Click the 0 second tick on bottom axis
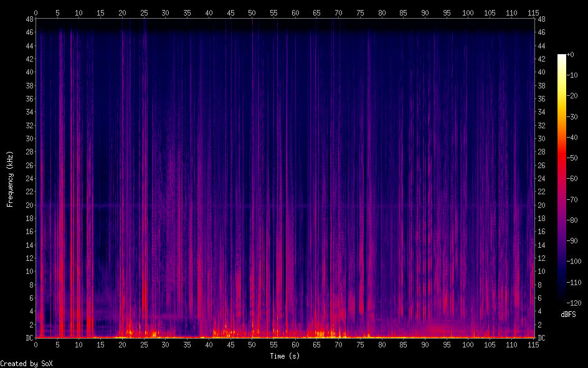Image resolution: width=588 pixels, height=368 pixels. (x=36, y=344)
